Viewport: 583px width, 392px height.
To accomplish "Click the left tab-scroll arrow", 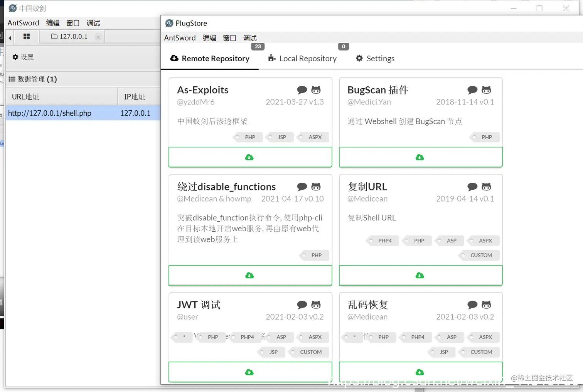I will point(10,37).
